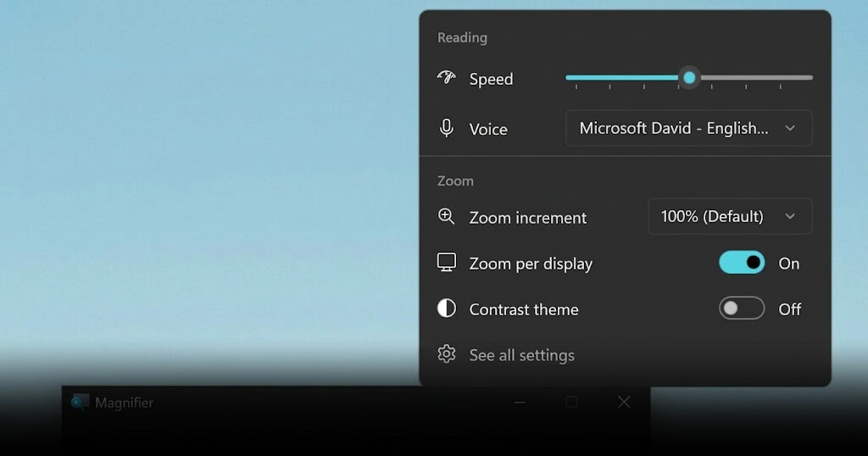Screen dimensions: 868x456
Task: Open the Voice dropdown Microsoft David
Action: pos(688,128)
